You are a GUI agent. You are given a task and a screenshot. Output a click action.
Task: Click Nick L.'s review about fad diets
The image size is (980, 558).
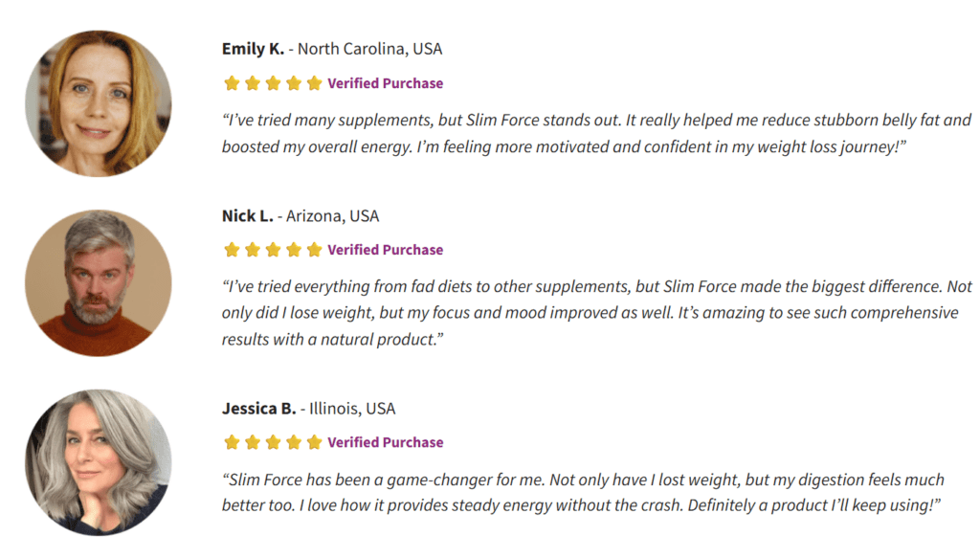pyautogui.click(x=597, y=313)
